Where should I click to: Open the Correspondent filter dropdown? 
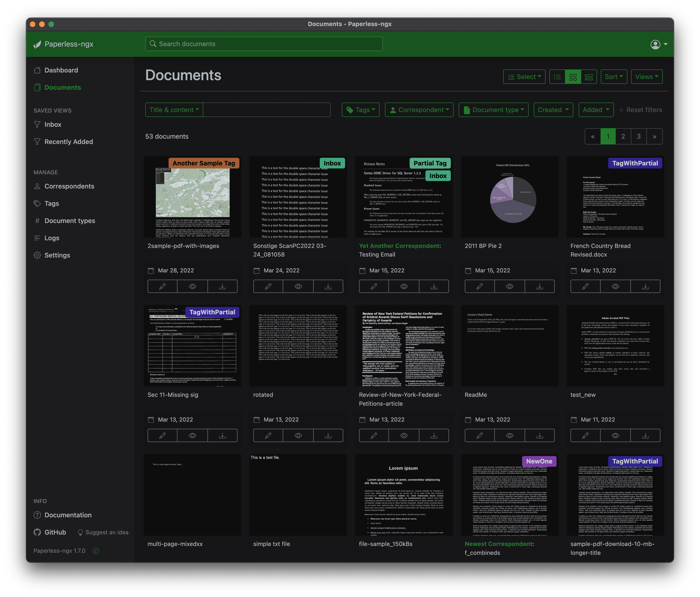(419, 110)
